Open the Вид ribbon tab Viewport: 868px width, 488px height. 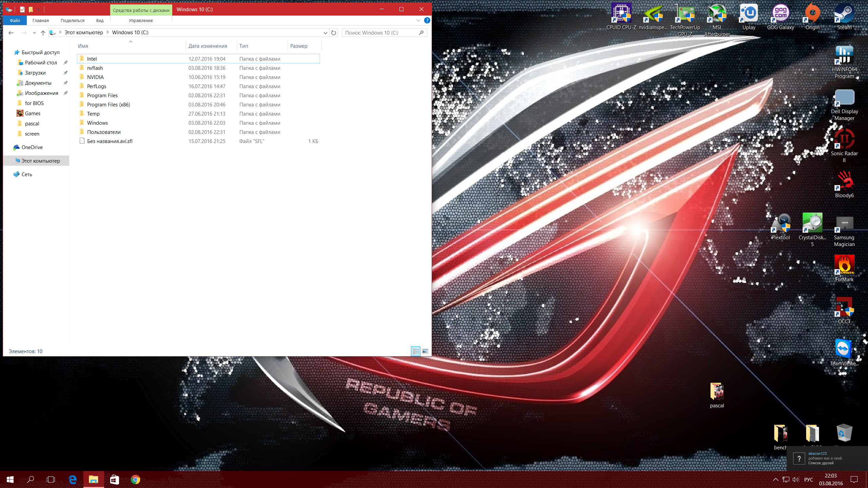pos(100,20)
